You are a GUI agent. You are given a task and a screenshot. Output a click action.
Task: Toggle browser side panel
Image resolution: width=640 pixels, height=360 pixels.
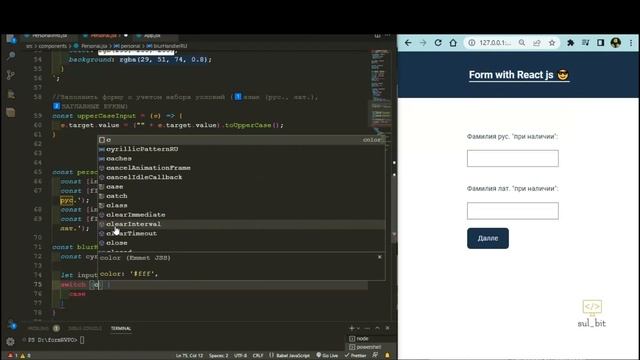[600, 42]
